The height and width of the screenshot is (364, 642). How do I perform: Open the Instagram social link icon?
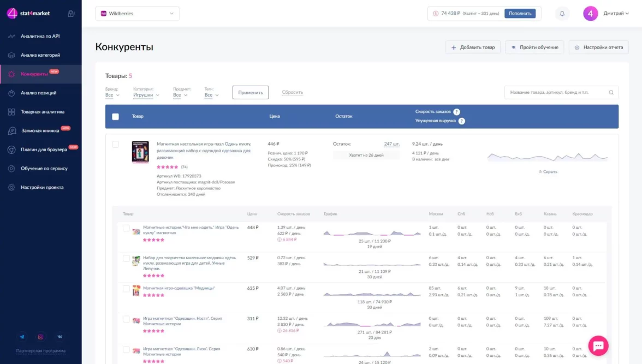click(40, 337)
